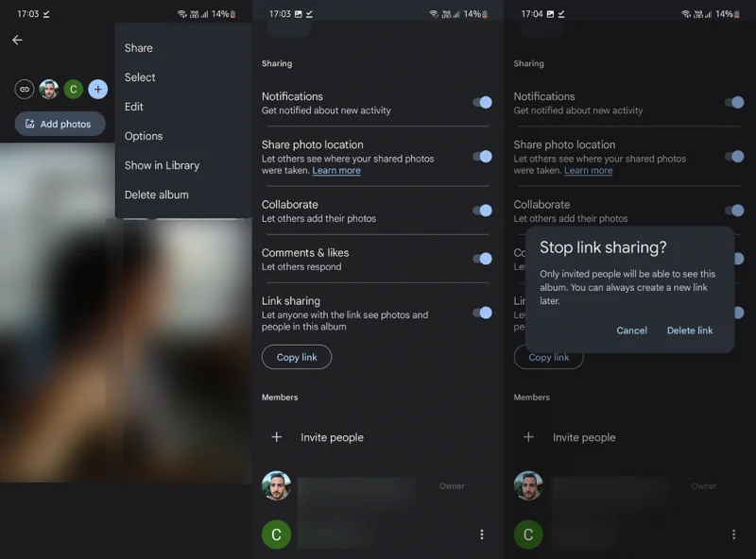Viewport: 756px width, 559px height.
Task: Open three-dot menu for member C in middle screen
Action: (482, 534)
